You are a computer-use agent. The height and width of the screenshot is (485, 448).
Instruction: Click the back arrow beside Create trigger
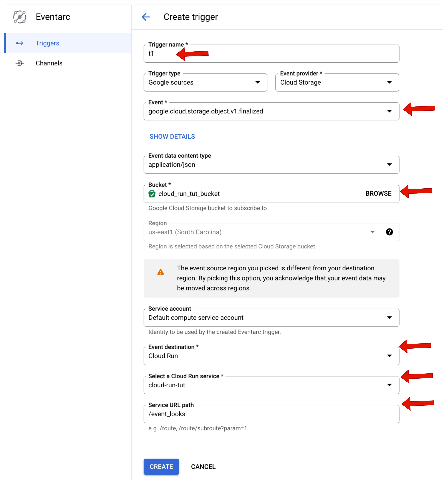(x=146, y=17)
